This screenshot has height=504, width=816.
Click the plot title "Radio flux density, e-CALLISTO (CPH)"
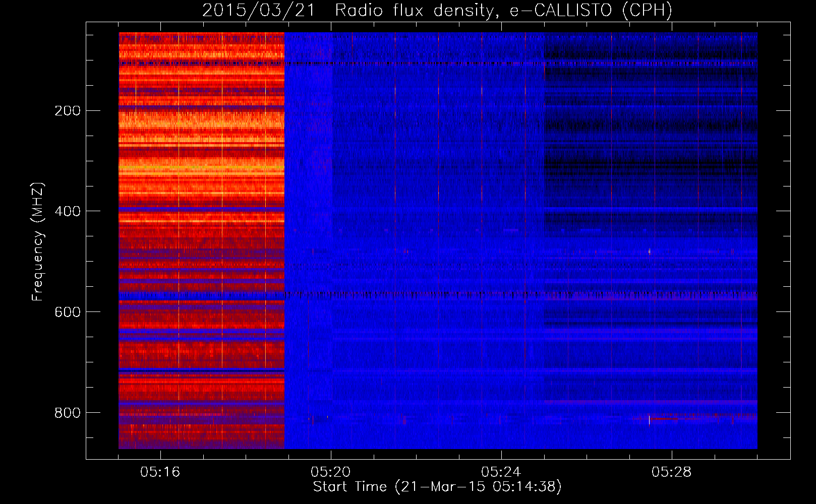point(503,11)
